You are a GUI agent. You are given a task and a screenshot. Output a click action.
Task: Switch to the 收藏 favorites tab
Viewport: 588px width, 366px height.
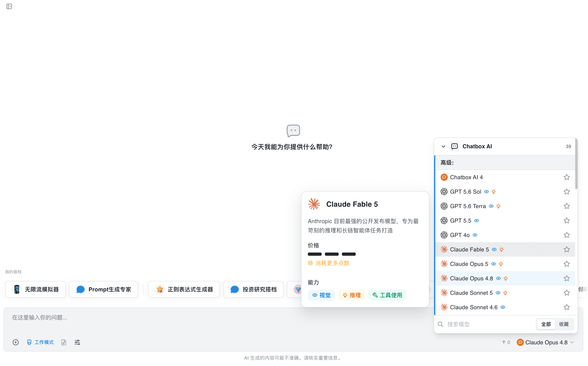tap(564, 324)
